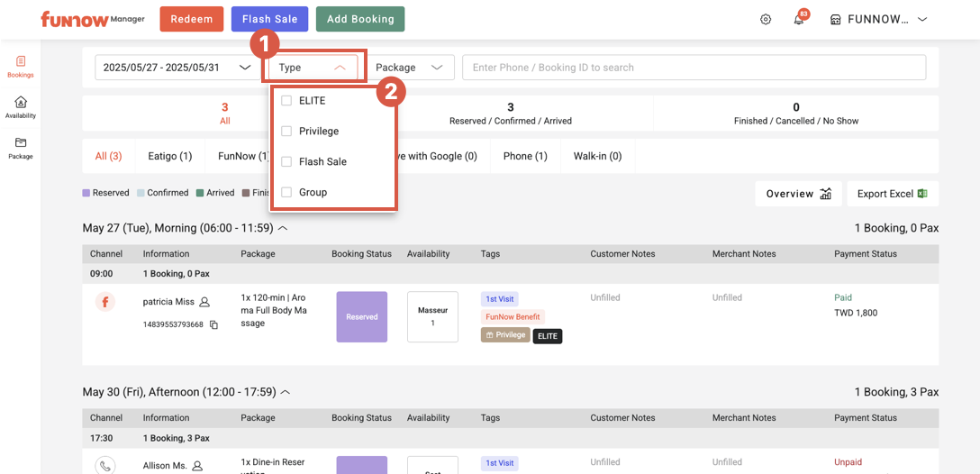Collapse the May 27 Morning section

click(283, 228)
